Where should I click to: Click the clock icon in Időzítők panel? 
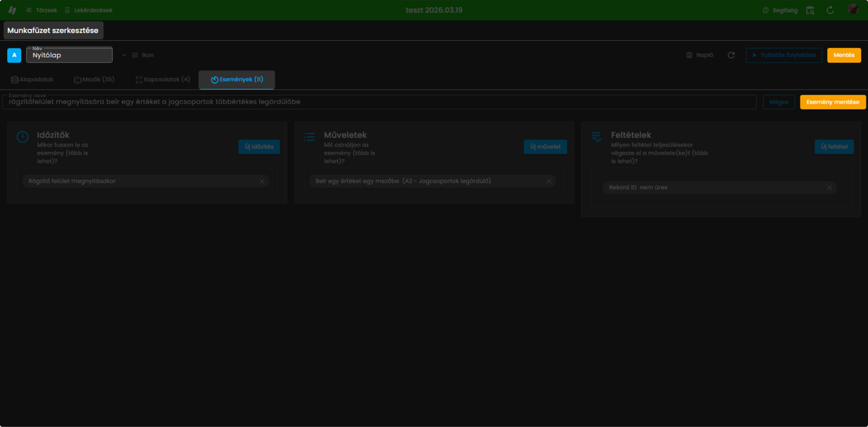23,137
